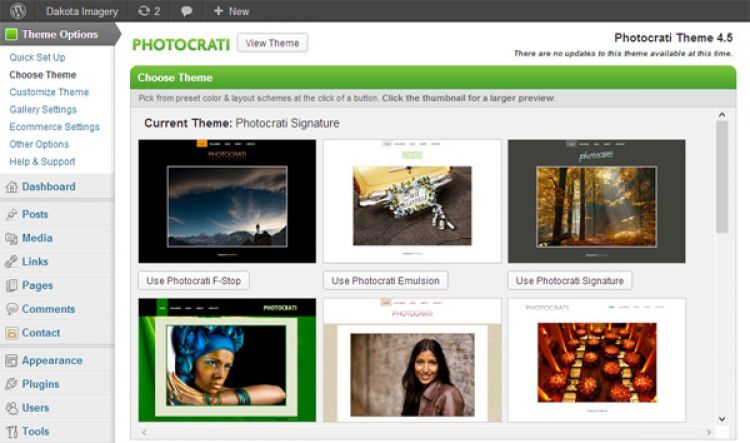Open the Plugins menu

41,384
